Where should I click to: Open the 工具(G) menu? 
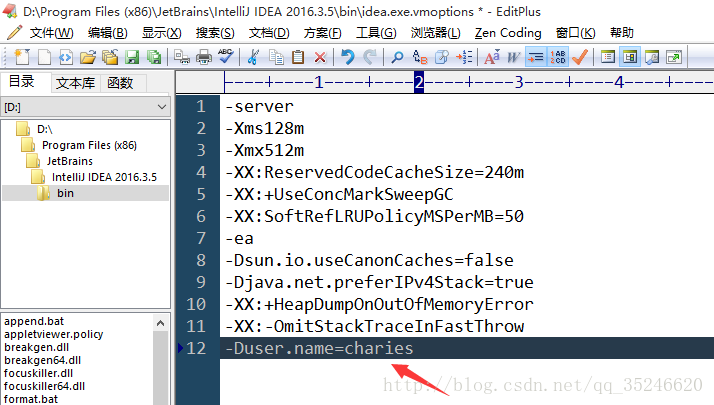(376, 33)
